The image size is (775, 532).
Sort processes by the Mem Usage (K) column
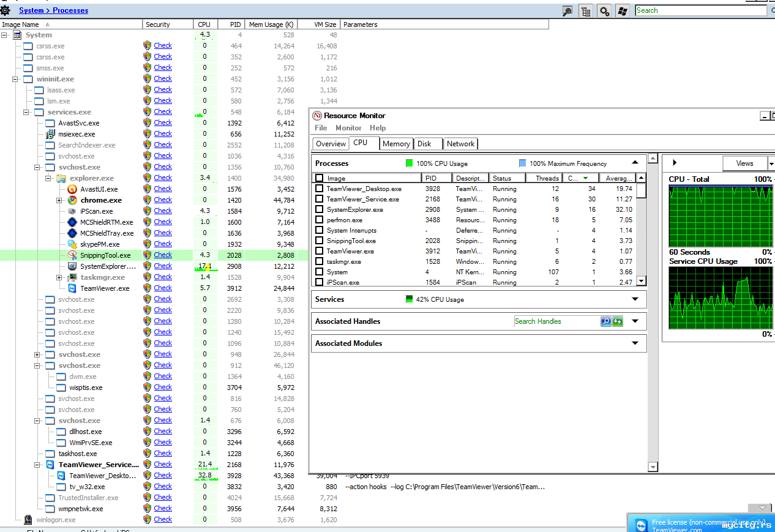(x=270, y=24)
